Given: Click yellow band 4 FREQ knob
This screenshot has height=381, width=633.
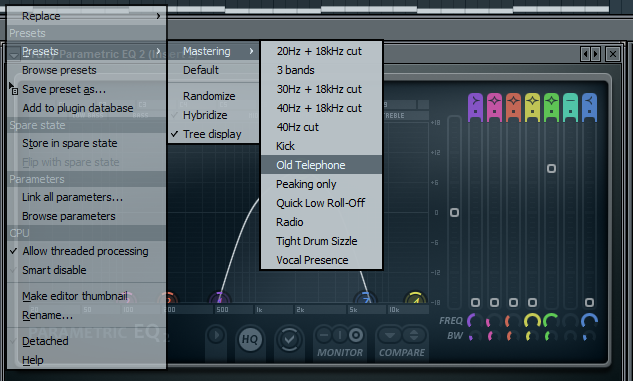Looking at the screenshot, I should (532, 321).
